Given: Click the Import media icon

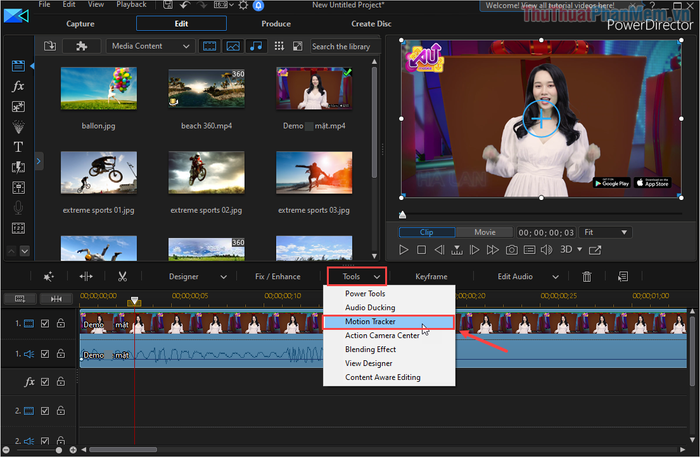Looking at the screenshot, I should point(50,46).
